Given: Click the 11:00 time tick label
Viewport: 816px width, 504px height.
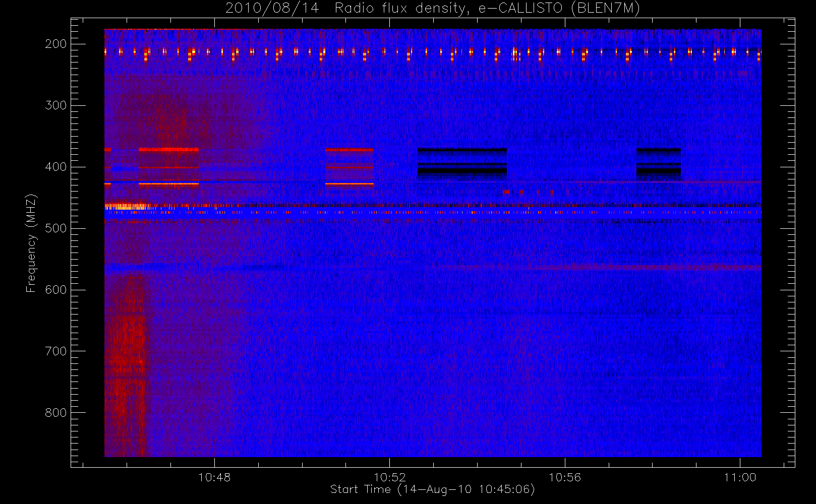Looking at the screenshot, I should 740,477.
